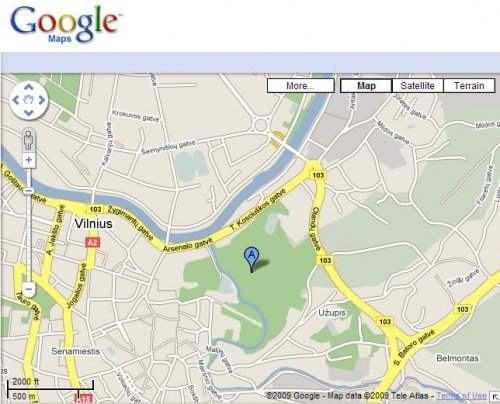Click the zoom slider handle
The height and width of the screenshot is (404, 500).
click(29, 191)
